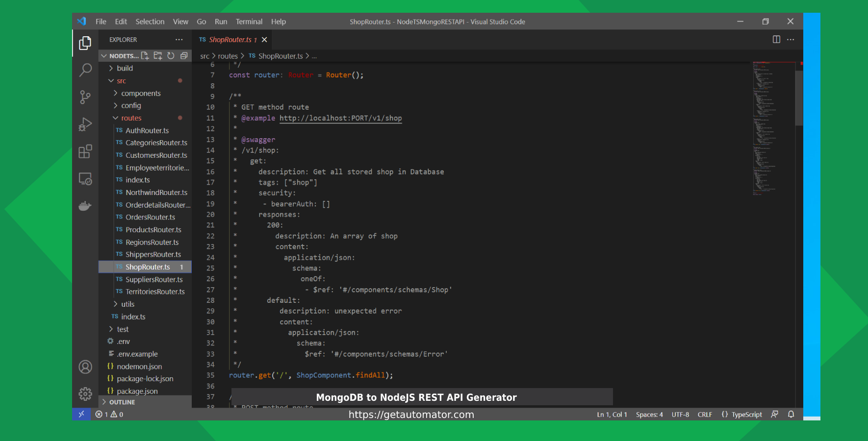Image resolution: width=868 pixels, height=441 pixels.
Task: Click the New File icon in Explorer
Action: tap(145, 56)
